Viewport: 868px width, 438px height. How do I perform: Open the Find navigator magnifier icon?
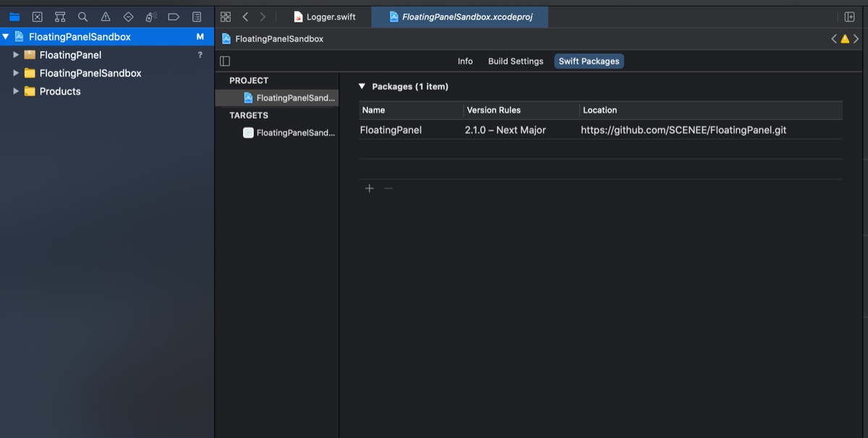pos(83,17)
